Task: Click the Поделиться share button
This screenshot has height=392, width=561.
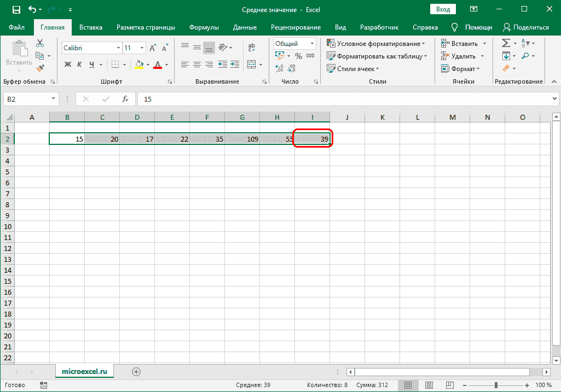Action: point(526,27)
